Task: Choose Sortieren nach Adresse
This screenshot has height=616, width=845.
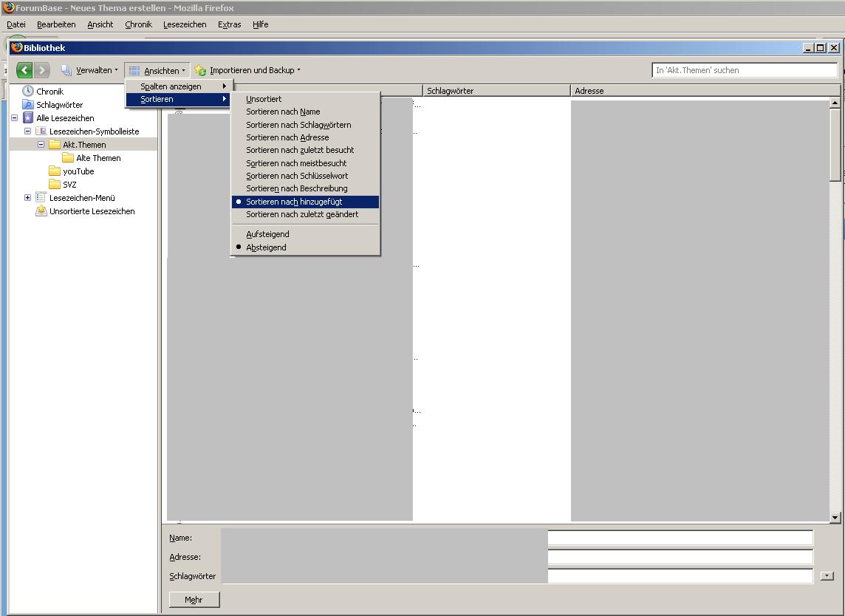Action: click(x=306, y=137)
